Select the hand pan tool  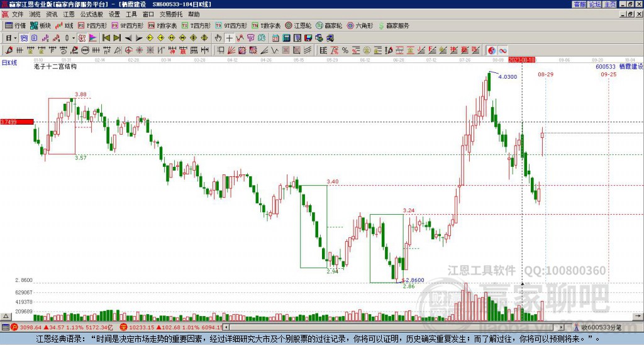coord(218,38)
